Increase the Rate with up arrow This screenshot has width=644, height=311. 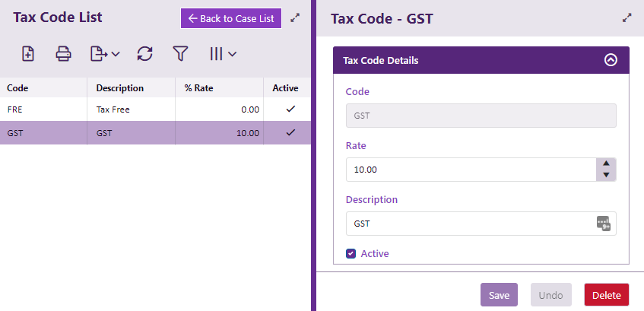coord(606,163)
